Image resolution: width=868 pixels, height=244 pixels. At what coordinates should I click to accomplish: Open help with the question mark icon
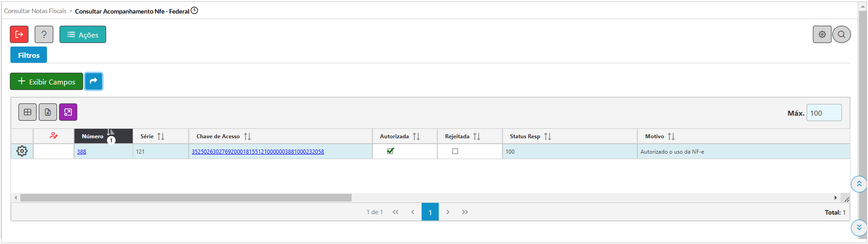(x=44, y=34)
